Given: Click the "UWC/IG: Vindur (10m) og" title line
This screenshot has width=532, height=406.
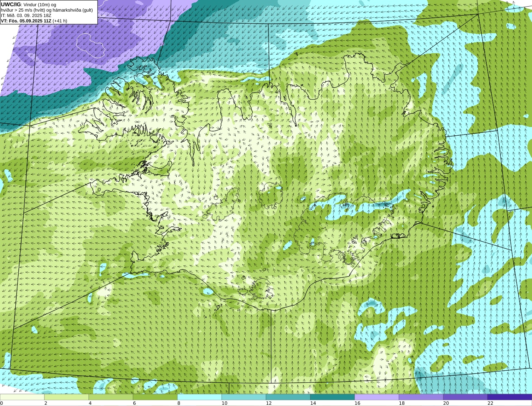Looking at the screenshot, I should pyautogui.click(x=28, y=4).
